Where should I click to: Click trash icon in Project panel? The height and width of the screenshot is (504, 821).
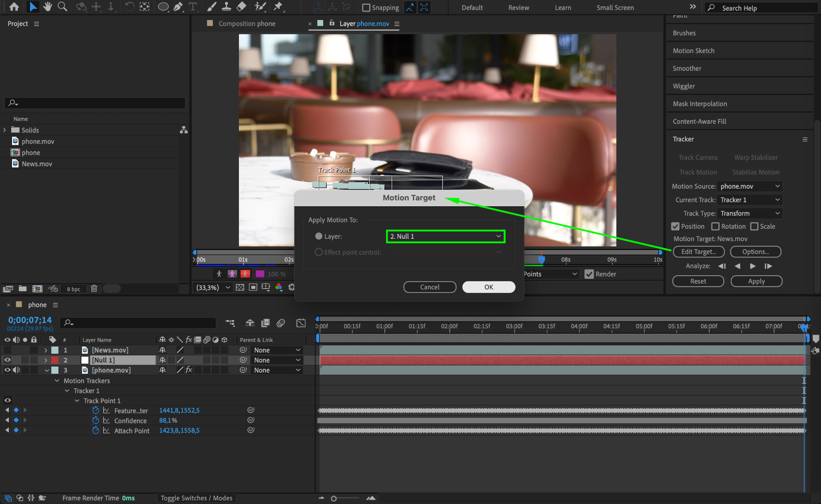coord(94,288)
